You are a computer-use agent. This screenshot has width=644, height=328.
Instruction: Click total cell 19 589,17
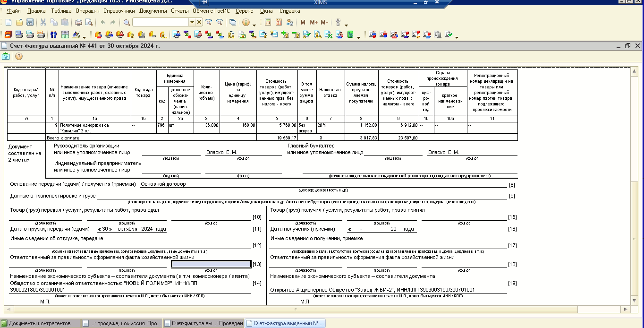[x=277, y=138]
